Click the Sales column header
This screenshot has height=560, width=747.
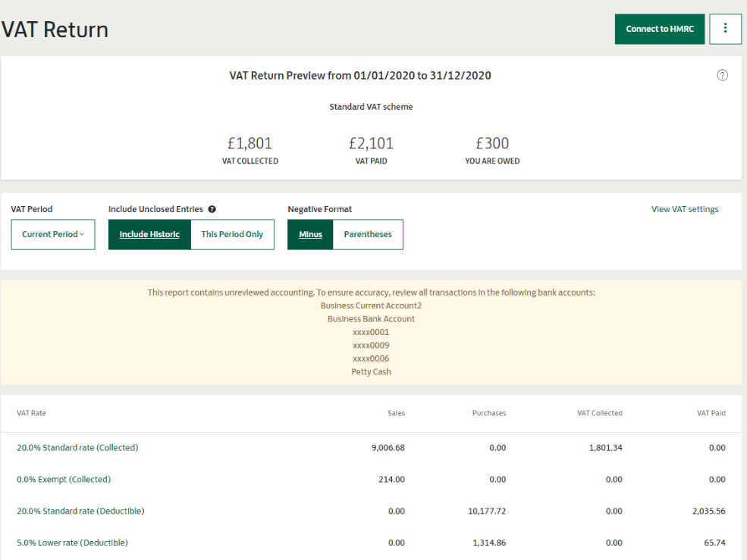coord(396,413)
